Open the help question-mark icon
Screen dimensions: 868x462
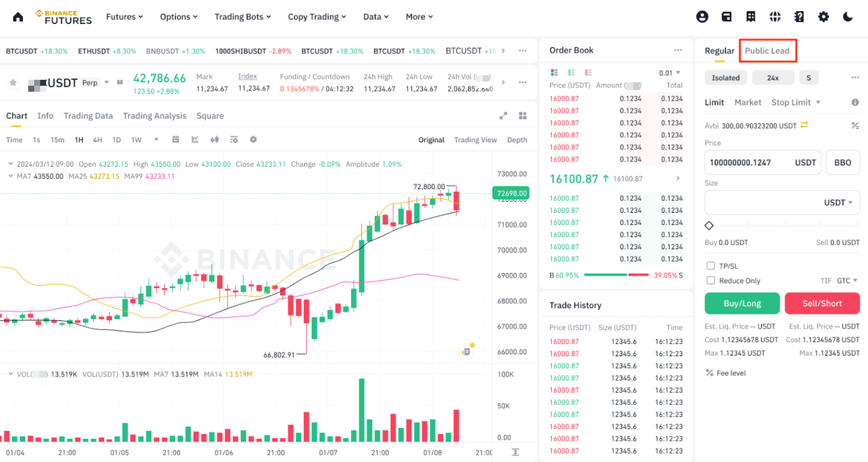coord(799,17)
